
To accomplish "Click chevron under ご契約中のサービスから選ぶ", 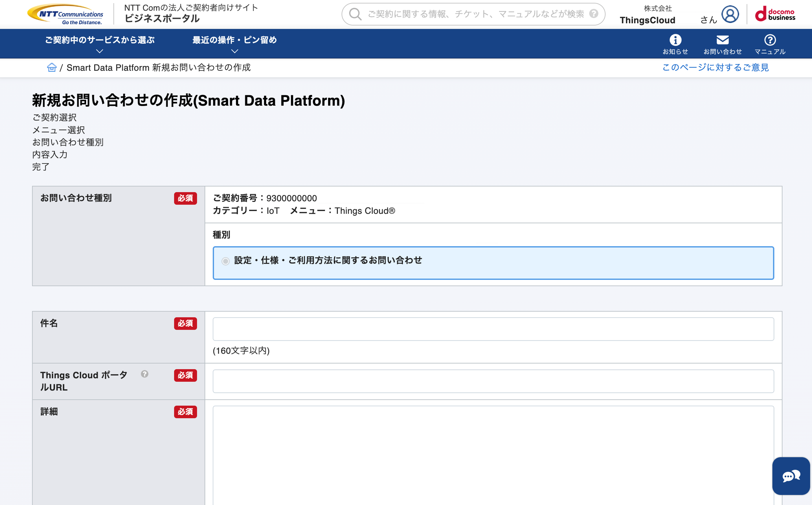I will point(99,51).
